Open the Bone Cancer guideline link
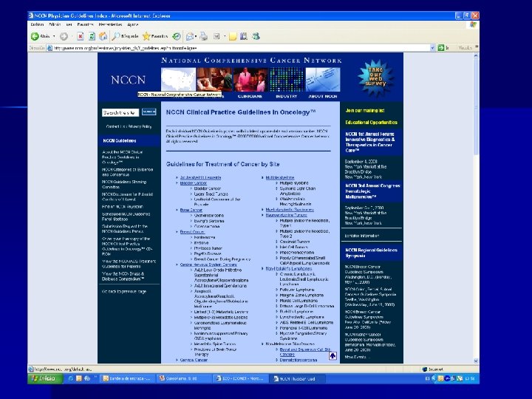Screen dimensions: 532x399 [191, 210]
